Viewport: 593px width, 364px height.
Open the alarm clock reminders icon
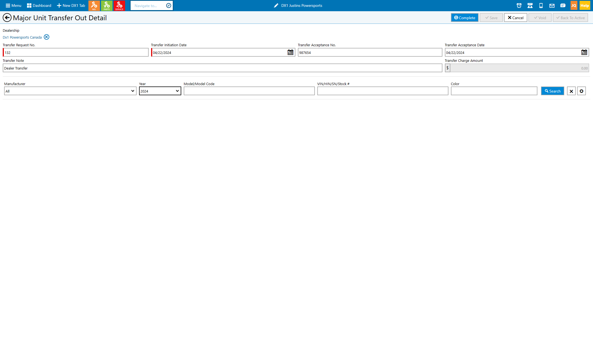[x=519, y=5]
